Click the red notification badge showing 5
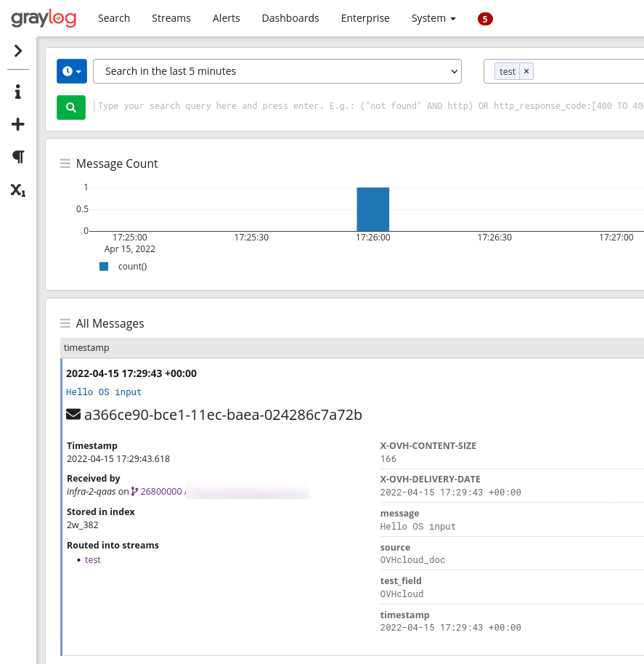The image size is (644, 664). (x=485, y=19)
